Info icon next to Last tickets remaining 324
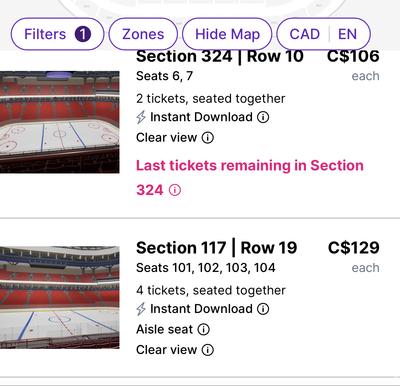This screenshot has height=386, width=400. 175,190
